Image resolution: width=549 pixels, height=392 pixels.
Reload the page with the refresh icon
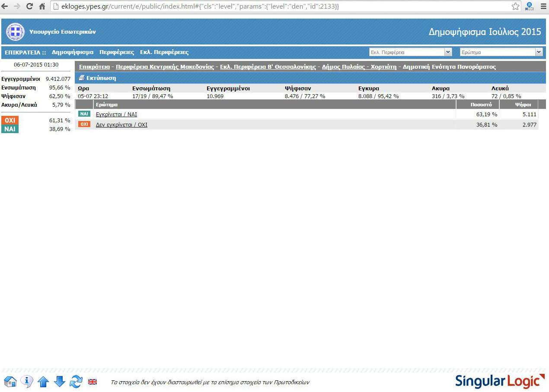[x=29, y=6]
